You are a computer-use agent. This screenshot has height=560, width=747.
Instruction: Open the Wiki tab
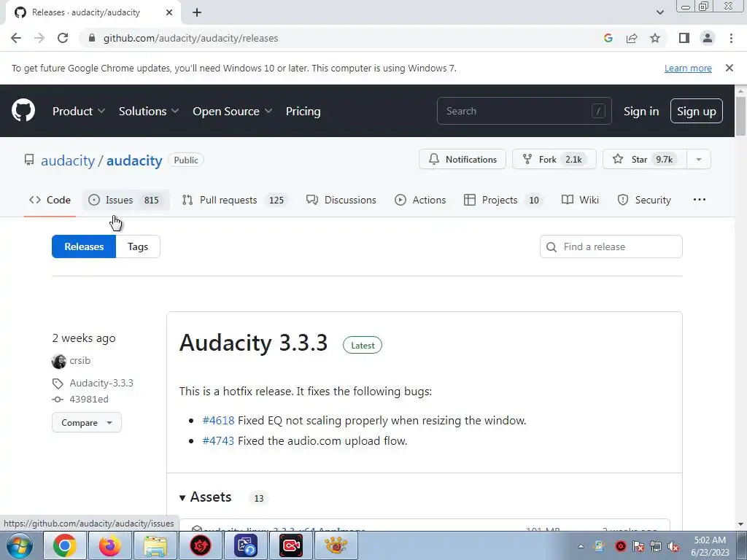click(580, 200)
